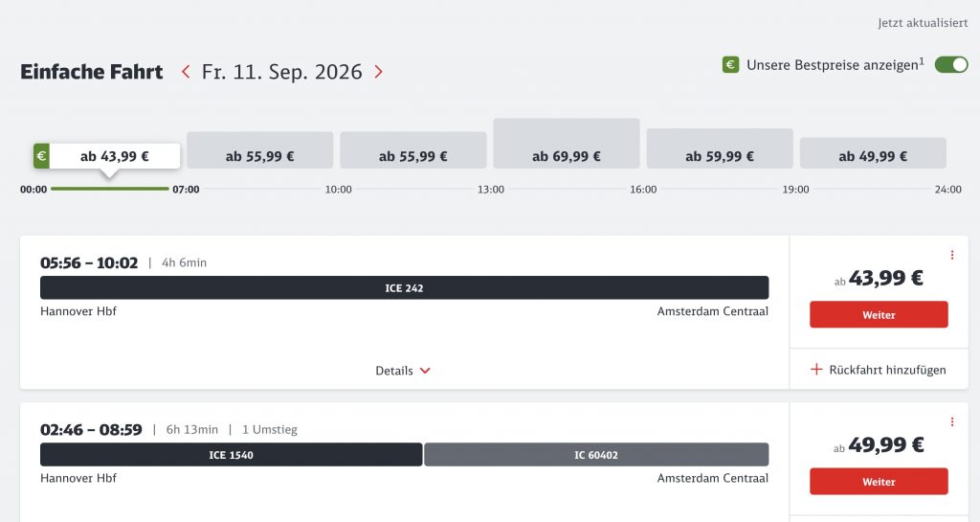
Task: Click the IC 60402 train segment
Action: [596, 455]
